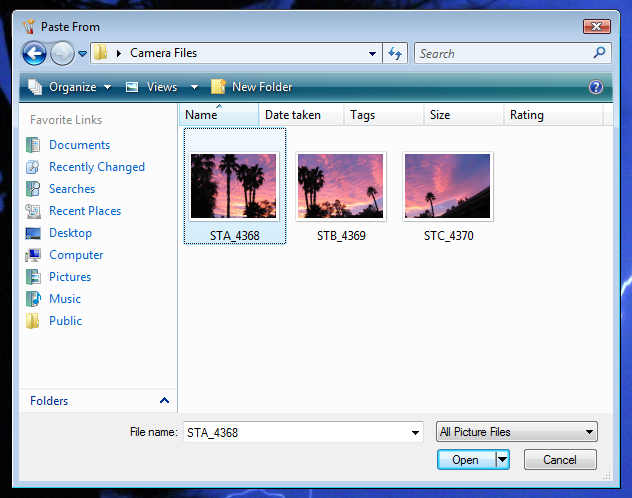
Task: Sort files by Size column
Action: click(x=464, y=115)
